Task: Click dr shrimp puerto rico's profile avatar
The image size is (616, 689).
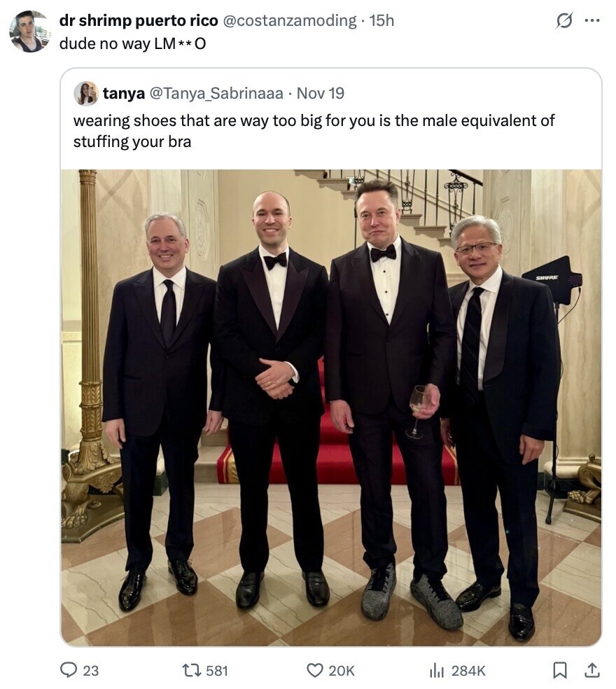Action: click(29, 32)
